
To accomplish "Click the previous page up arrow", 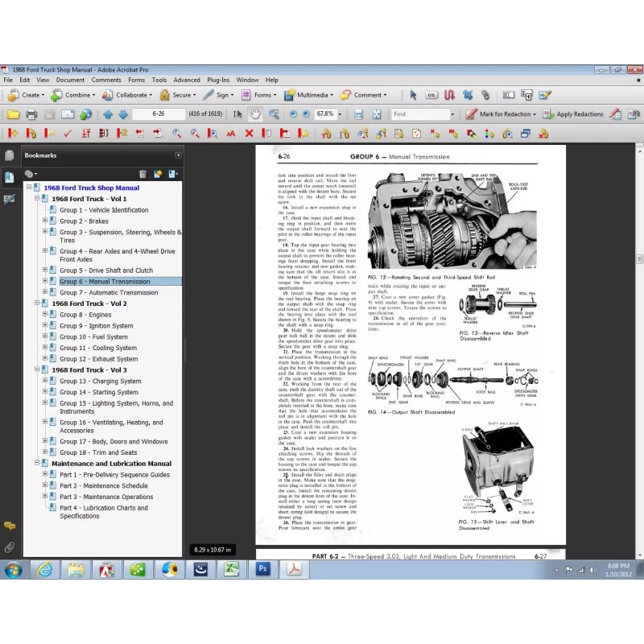I will (x=107, y=114).
